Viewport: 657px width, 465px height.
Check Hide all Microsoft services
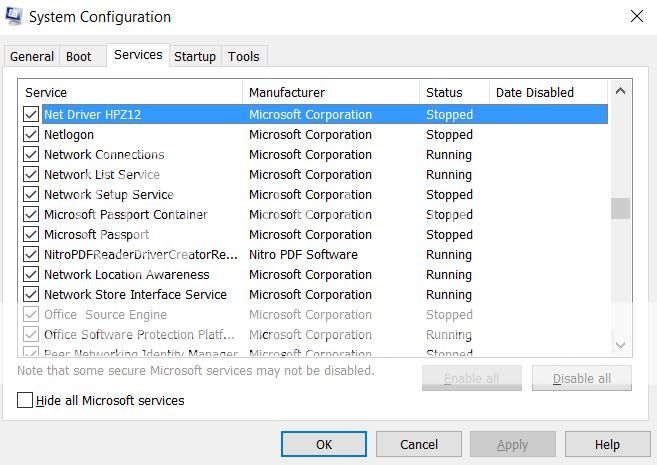click(25, 400)
